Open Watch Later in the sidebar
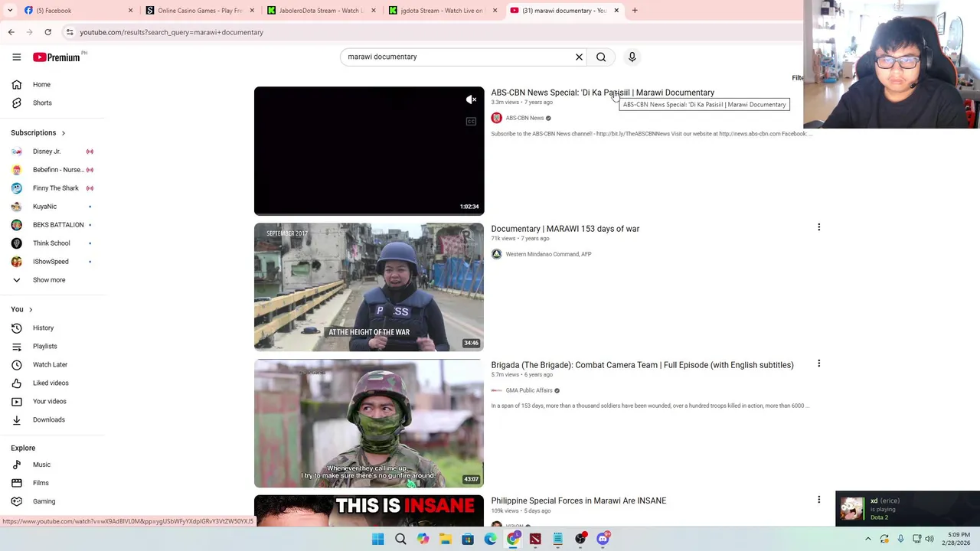 pos(52,364)
